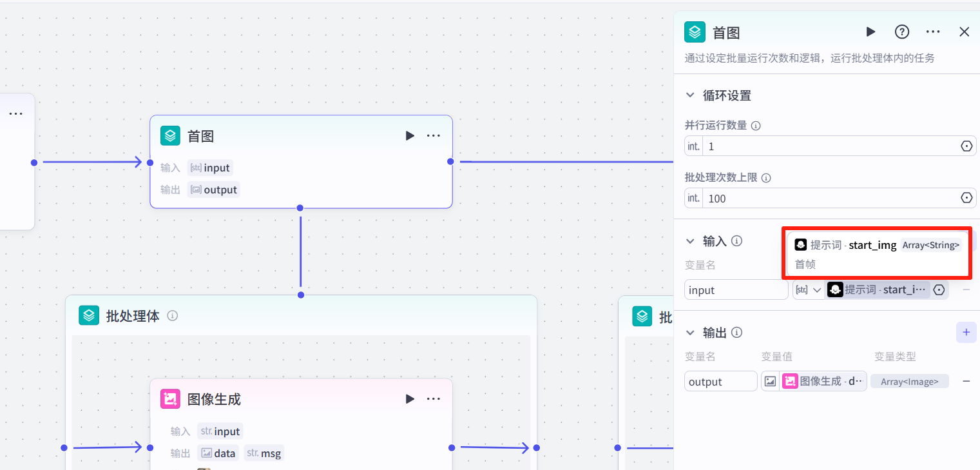
Task: Click the layers icon in side panel header
Action: point(695,32)
